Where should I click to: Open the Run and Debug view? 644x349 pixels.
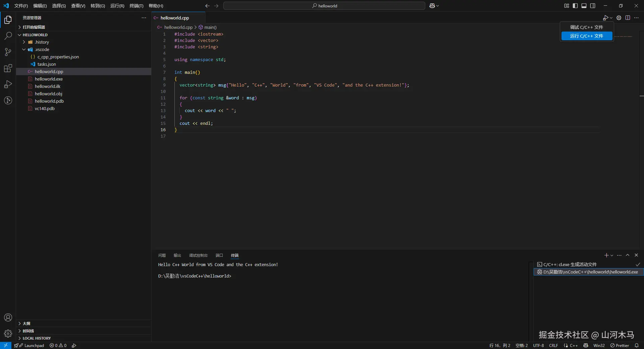(x=8, y=84)
